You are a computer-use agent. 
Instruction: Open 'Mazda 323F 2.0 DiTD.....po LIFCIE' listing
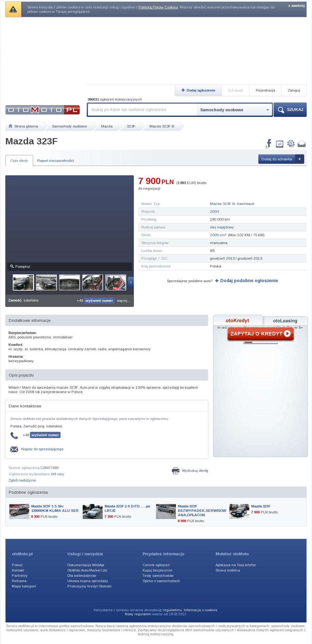(x=127, y=508)
